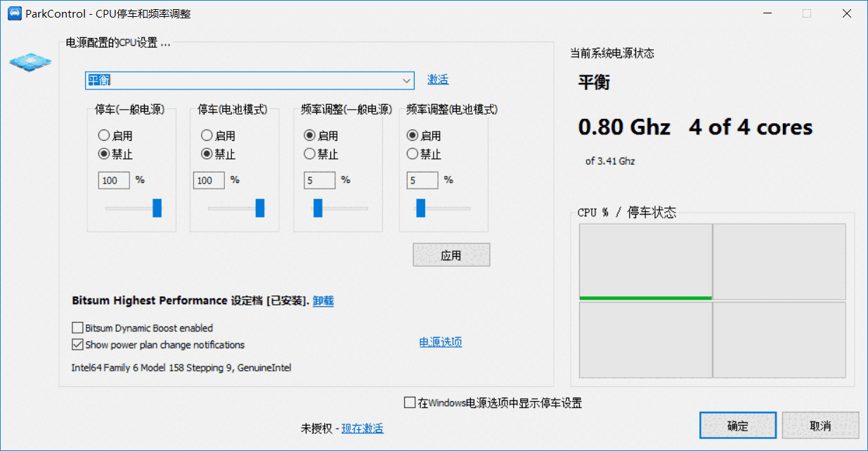Click the 取消 button

[820, 426]
